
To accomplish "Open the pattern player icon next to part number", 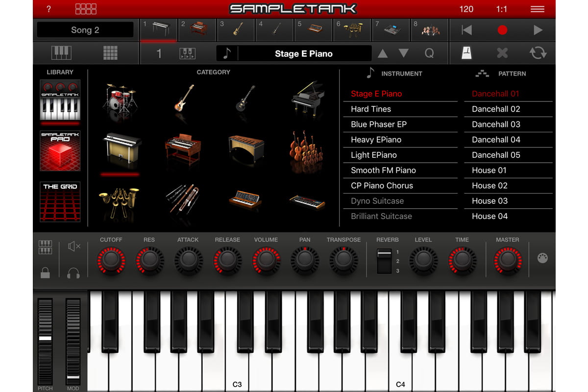I will tap(187, 53).
